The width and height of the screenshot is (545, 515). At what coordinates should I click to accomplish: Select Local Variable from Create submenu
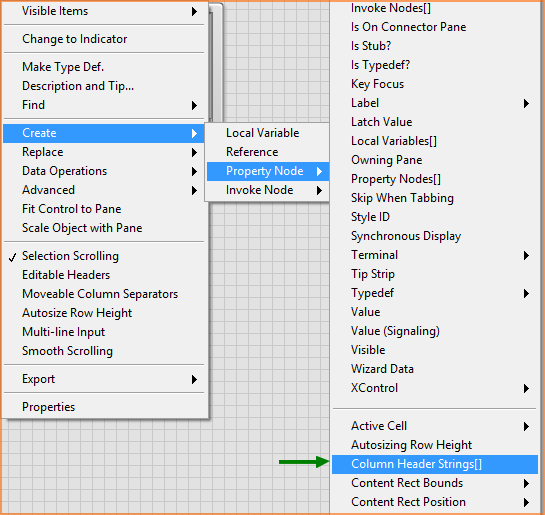point(268,133)
